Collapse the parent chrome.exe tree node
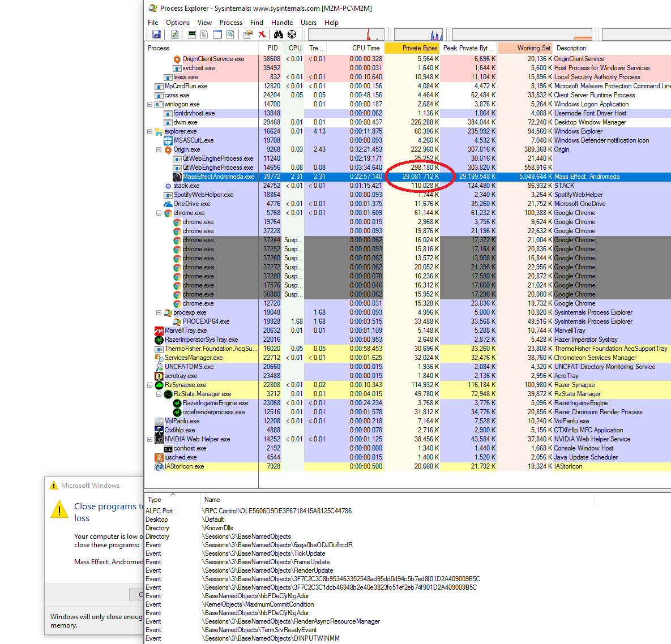 pos(159,213)
